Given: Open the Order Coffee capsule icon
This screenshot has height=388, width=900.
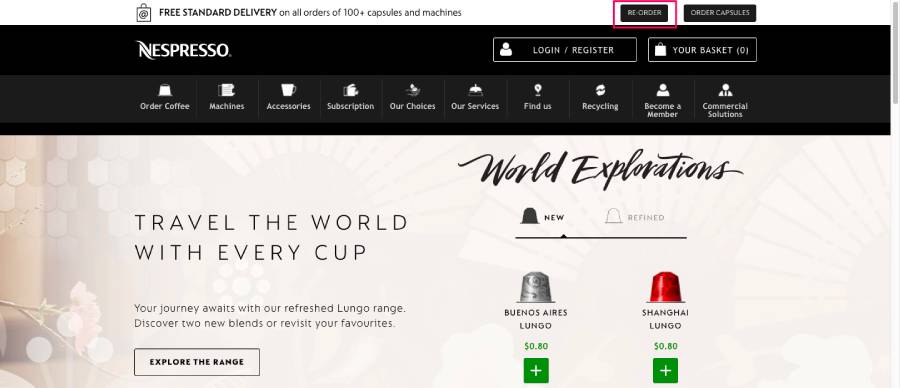Looking at the screenshot, I should click(x=165, y=90).
